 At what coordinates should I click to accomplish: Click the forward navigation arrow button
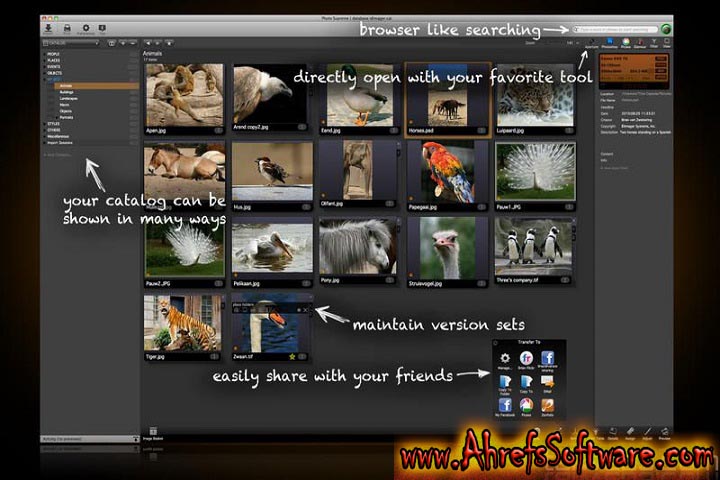tap(158, 43)
